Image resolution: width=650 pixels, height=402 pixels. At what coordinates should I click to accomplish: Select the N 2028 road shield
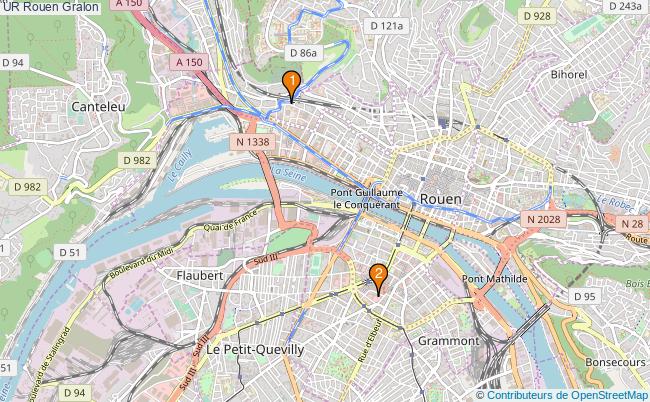point(543,219)
